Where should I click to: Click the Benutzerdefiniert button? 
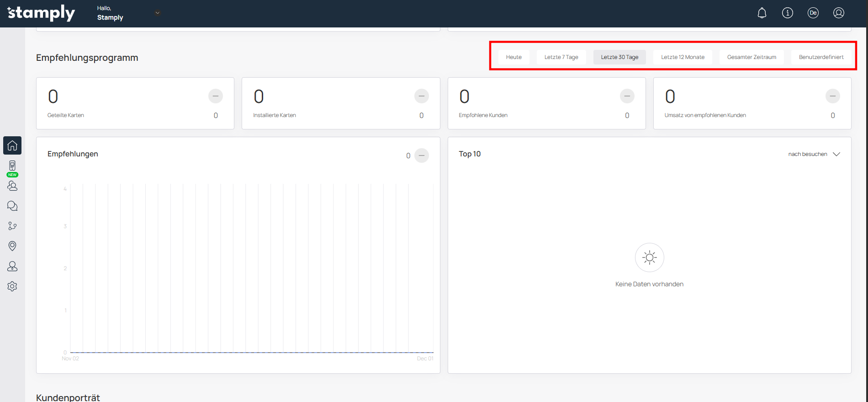(x=821, y=57)
